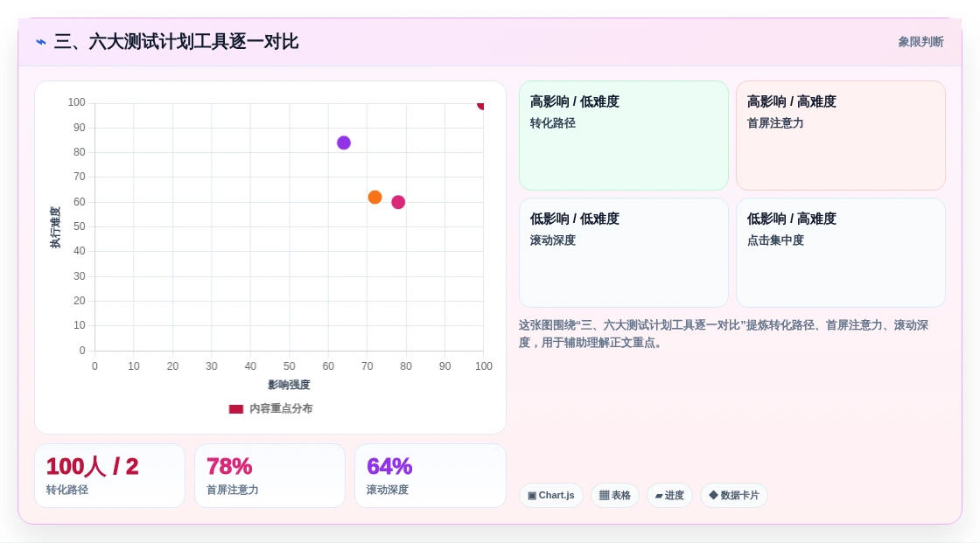Click the diamond icon on the 数据卡片 chip

tap(713, 495)
